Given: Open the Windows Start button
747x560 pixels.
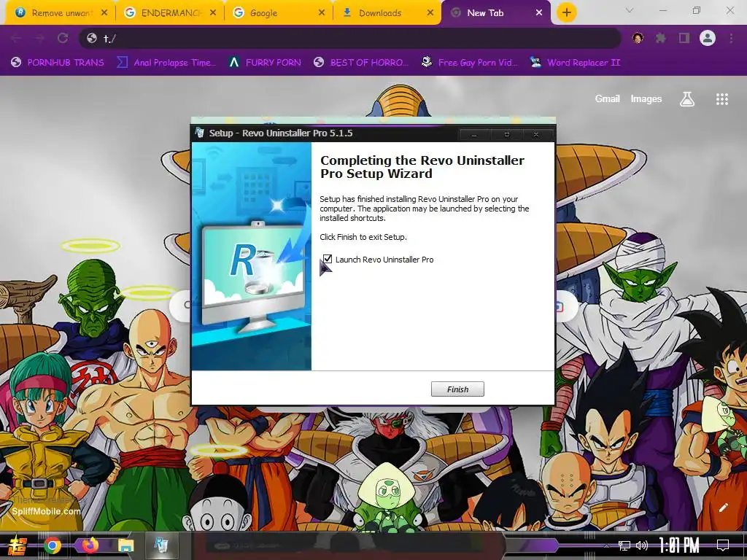Looking at the screenshot, I should tap(18, 545).
